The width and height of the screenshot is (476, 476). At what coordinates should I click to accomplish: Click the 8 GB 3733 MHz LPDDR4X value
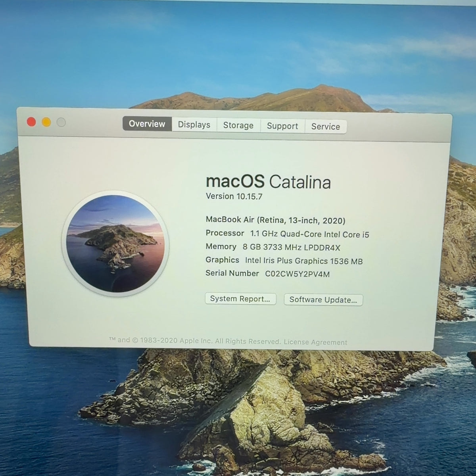click(292, 247)
